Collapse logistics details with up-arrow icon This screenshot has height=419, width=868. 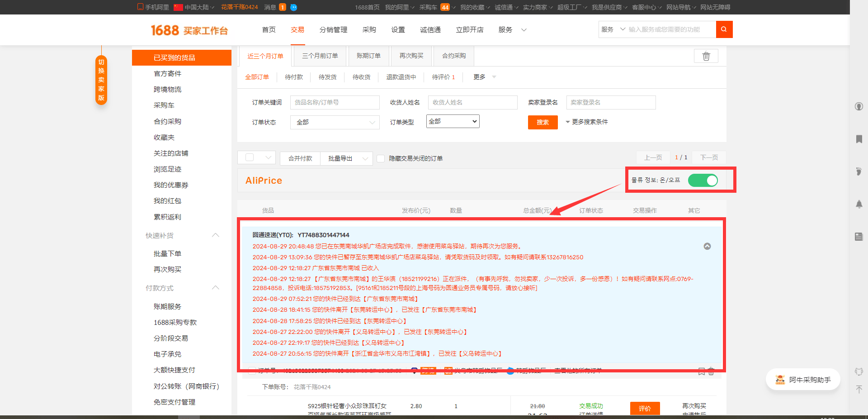[707, 246]
